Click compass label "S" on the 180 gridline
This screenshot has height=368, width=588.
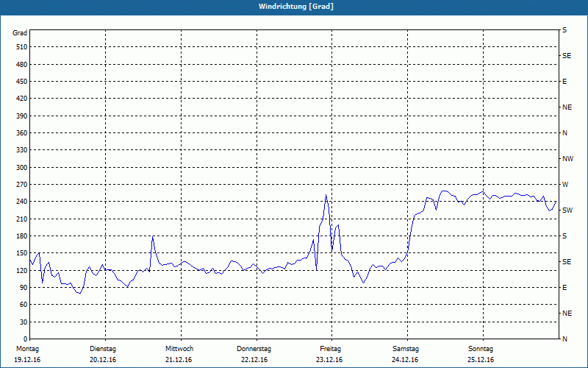click(564, 236)
